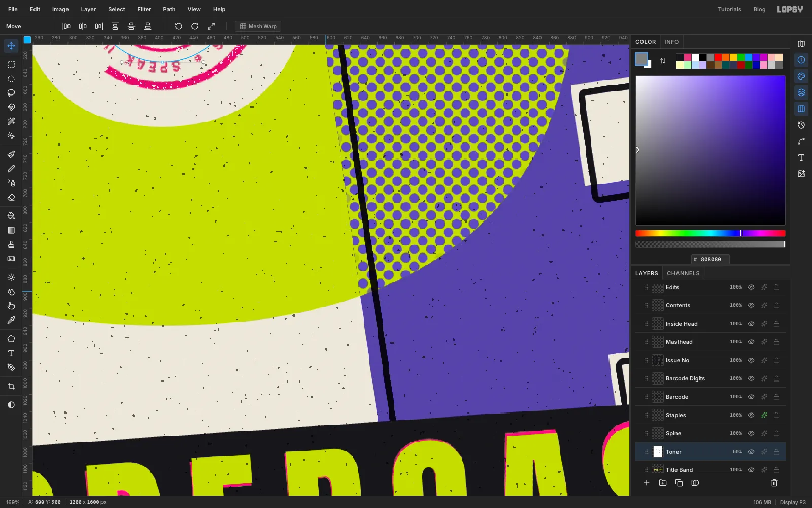
Task: Open the History panel icon
Action: point(801,125)
